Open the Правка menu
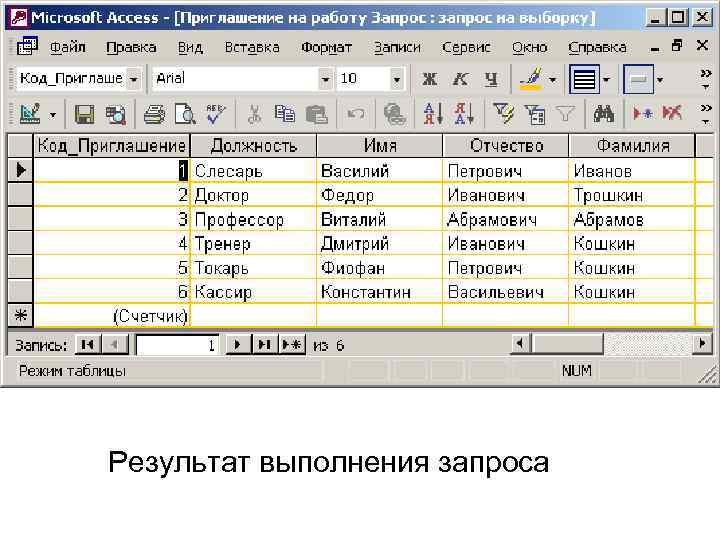Viewport: 720px width, 540px height. [131, 47]
